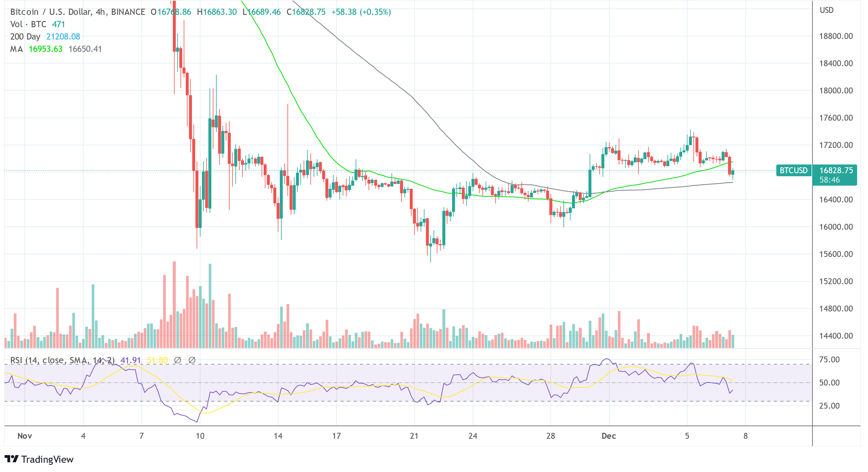The width and height of the screenshot is (868, 472).
Task: Click the countdown timer 58:46
Action: point(829,180)
